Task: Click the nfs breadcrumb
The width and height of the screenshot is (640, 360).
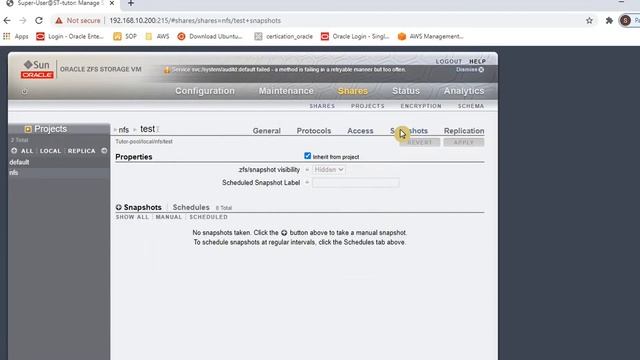Action: pos(124,130)
